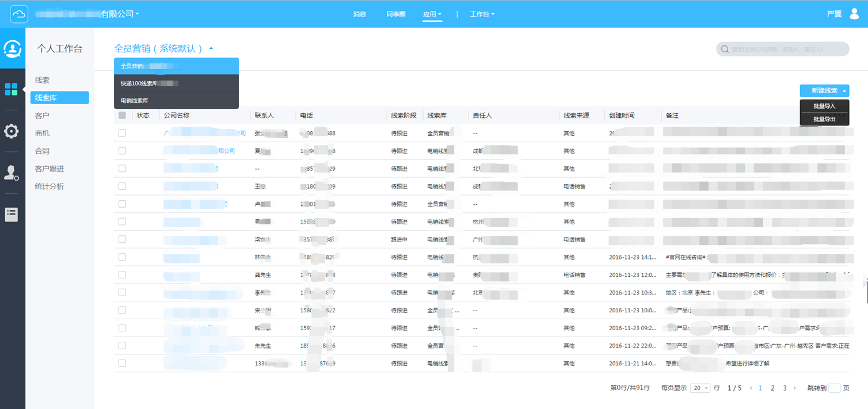Choose 电销线索库 in the dropdown list
This screenshot has height=409, width=868.
click(x=176, y=101)
